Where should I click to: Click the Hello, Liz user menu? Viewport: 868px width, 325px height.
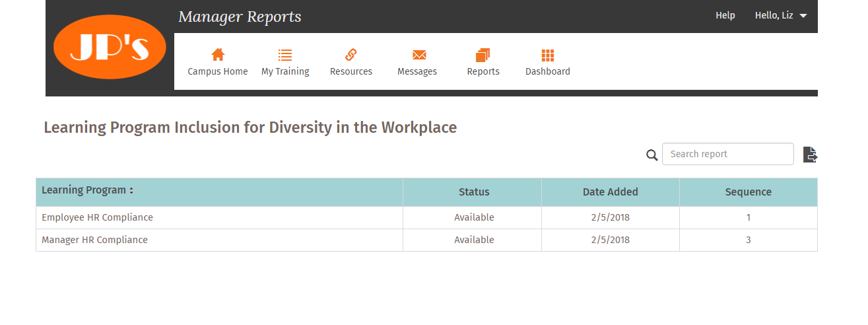coord(781,15)
